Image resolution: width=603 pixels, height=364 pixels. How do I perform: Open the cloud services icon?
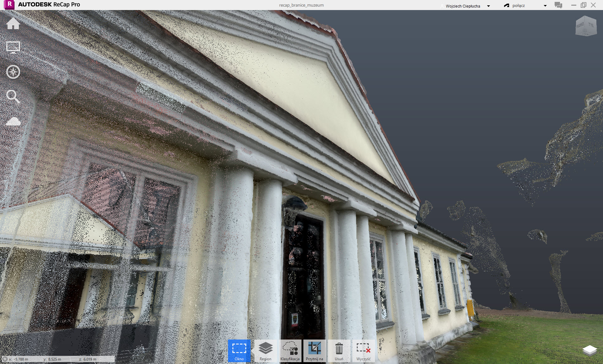(x=13, y=121)
